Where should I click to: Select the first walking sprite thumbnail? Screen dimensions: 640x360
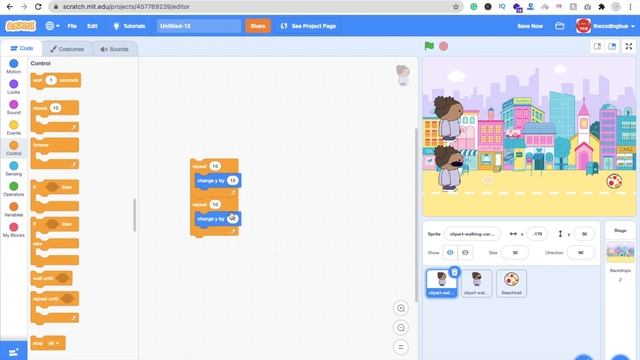(442, 283)
